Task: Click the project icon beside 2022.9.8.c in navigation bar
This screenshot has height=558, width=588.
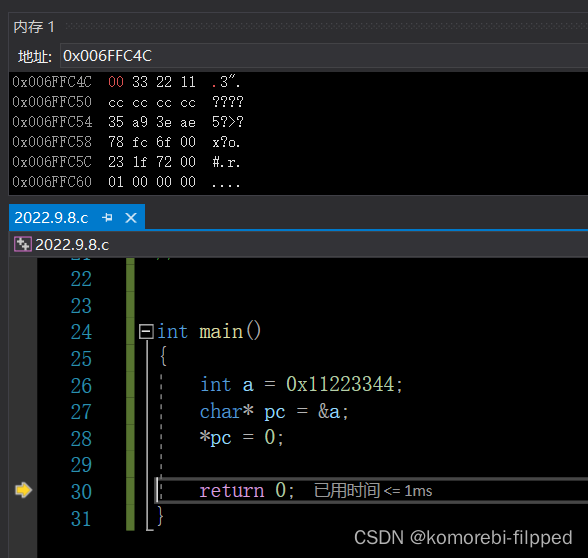Action: (22, 244)
